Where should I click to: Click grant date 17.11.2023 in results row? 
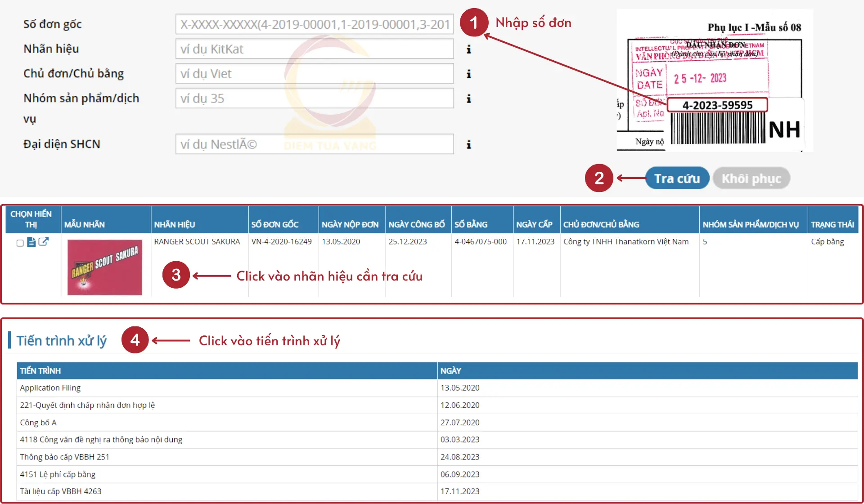coord(535,241)
